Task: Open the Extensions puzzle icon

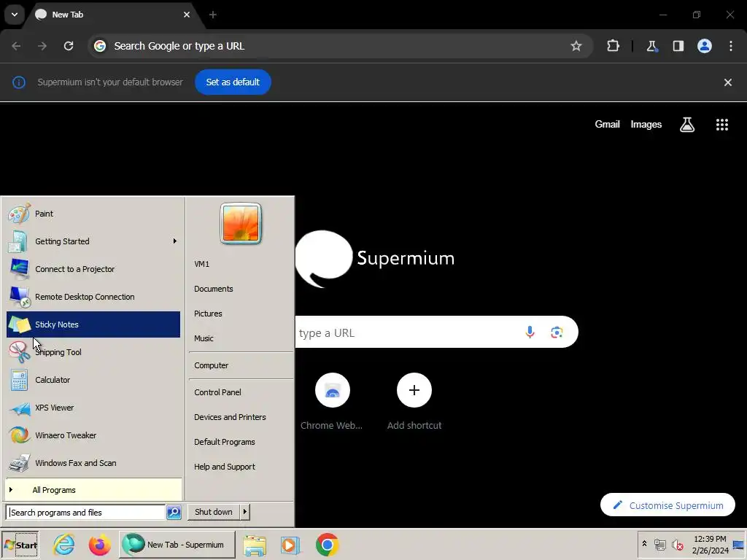Action: tap(613, 46)
